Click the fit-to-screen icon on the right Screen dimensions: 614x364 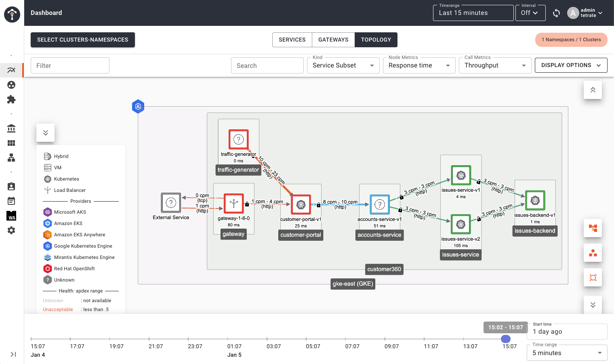tap(593, 278)
